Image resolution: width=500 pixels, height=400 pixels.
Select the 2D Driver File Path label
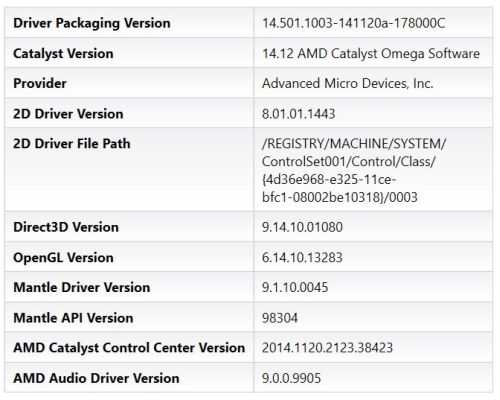point(72,144)
